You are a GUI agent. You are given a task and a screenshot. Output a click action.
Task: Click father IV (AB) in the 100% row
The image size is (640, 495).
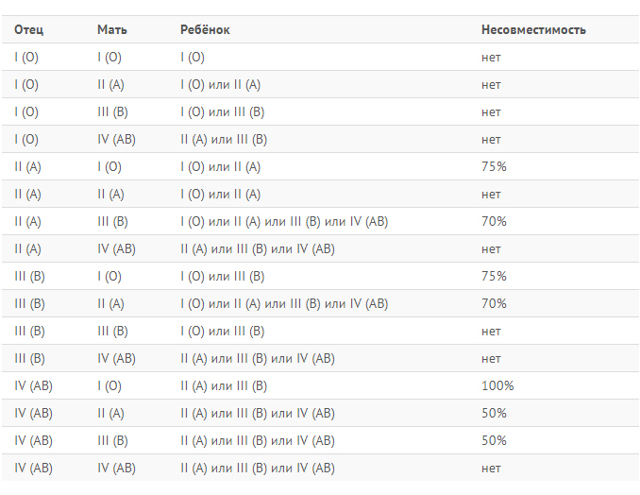33,386
